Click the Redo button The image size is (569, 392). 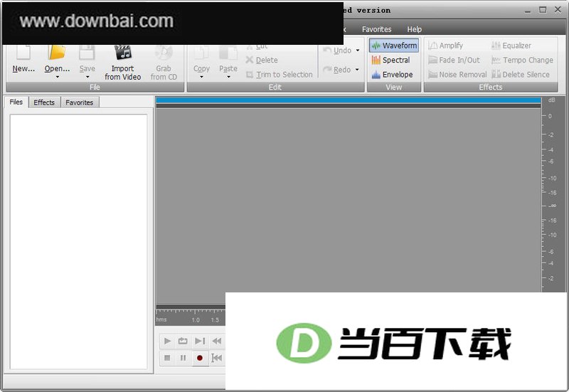337,69
